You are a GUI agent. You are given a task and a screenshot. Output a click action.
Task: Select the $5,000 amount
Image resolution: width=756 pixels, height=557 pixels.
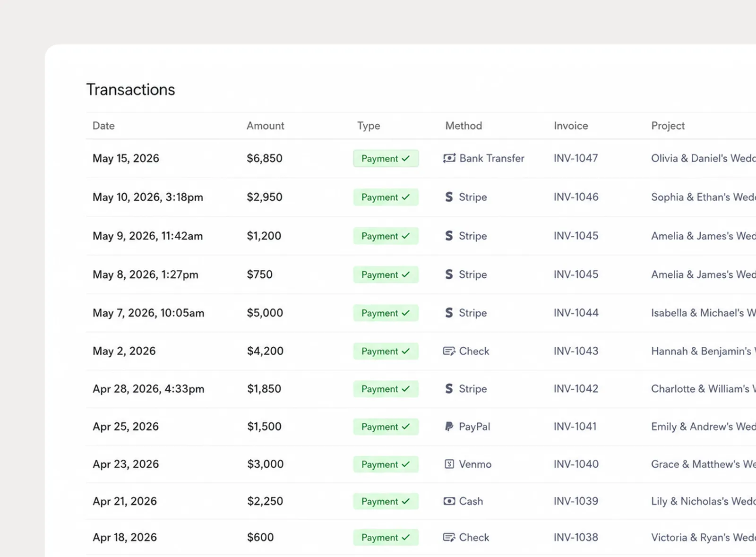click(x=265, y=313)
